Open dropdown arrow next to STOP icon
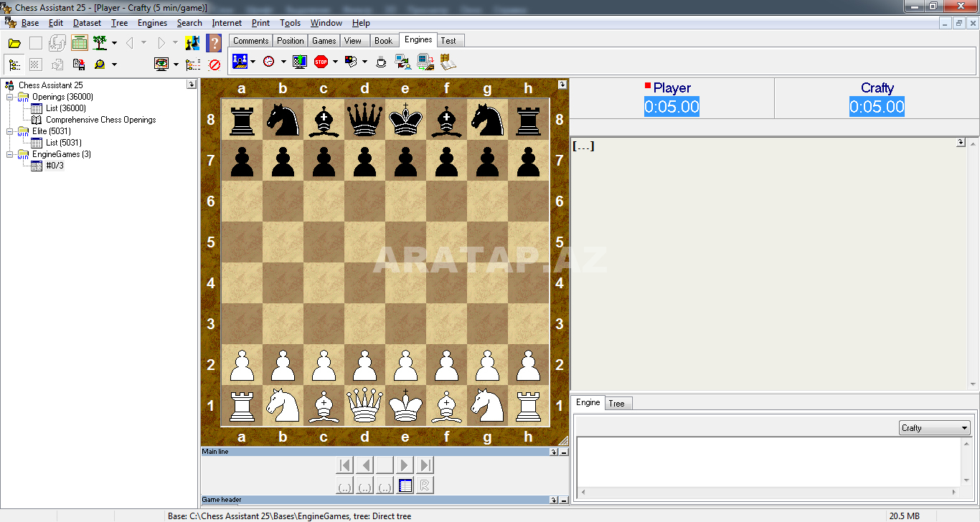Screen dimensions: 980x522 335,62
